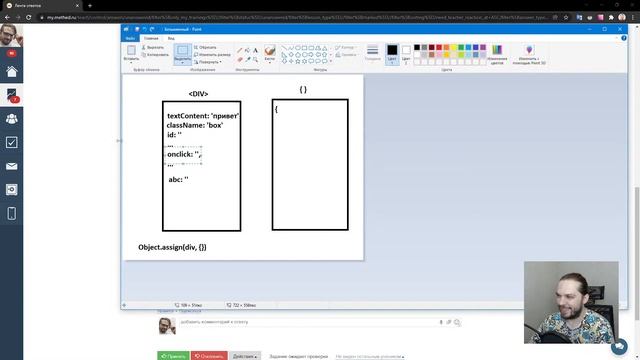Choose the line shape in shapes gallery
The width and height of the screenshot is (640, 360).
tap(284, 48)
